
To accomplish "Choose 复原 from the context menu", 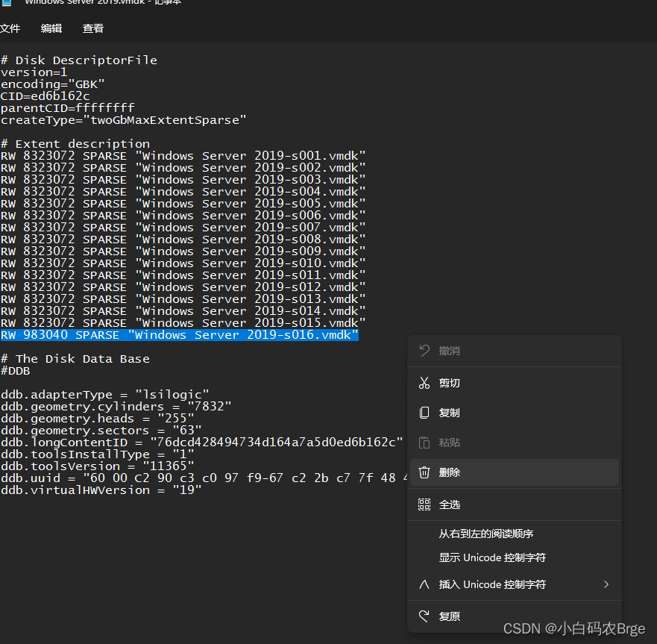I will (x=515, y=616).
